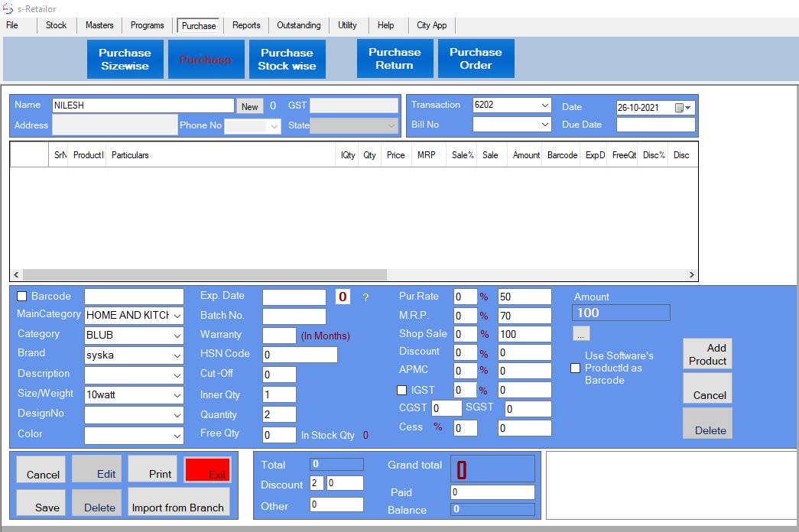This screenshot has width=799, height=532.
Task: Open the Purchase Return tile
Action: (395, 59)
